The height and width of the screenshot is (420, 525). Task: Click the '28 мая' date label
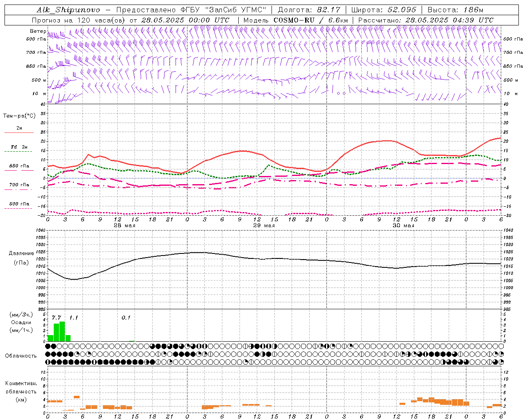(x=125, y=226)
